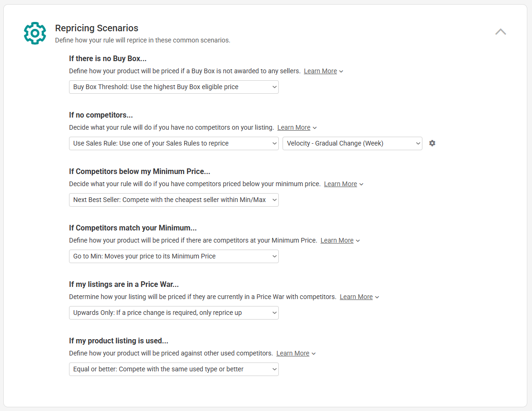
Task: Open the Velocity - Gradual Change (Week) dropdown
Action: 352,143
